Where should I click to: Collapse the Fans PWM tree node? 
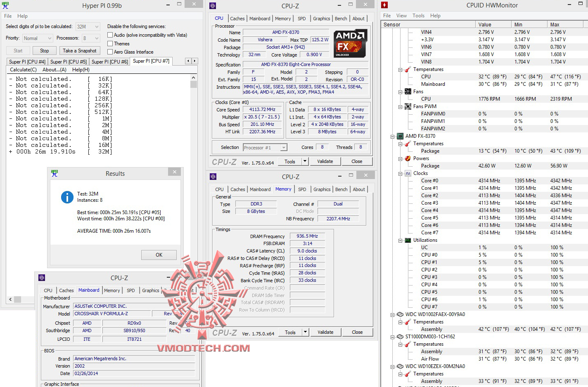[401, 106]
